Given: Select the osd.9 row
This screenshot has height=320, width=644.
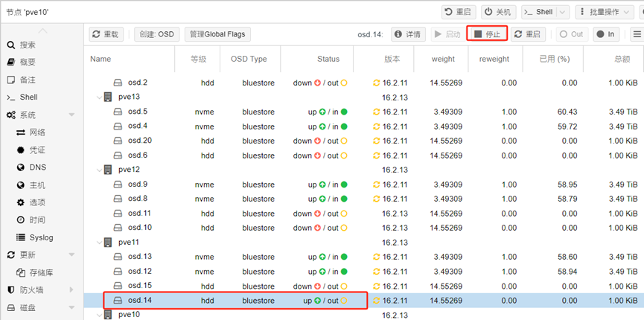Looking at the screenshot, I should click(364, 185).
